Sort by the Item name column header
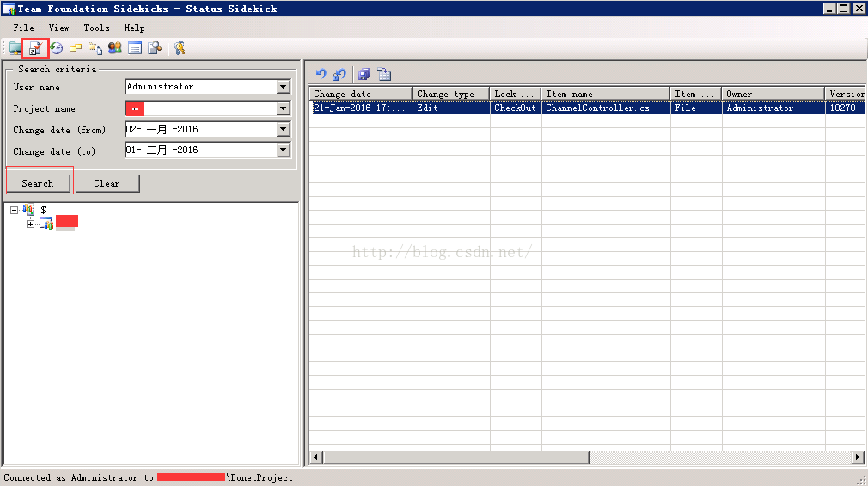This screenshot has height=486, width=868. (606, 94)
